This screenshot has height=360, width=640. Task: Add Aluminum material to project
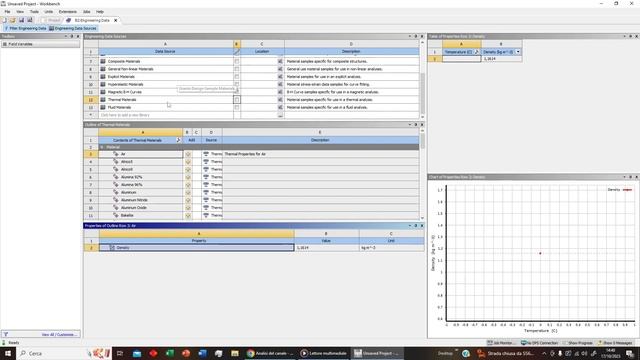(188, 193)
